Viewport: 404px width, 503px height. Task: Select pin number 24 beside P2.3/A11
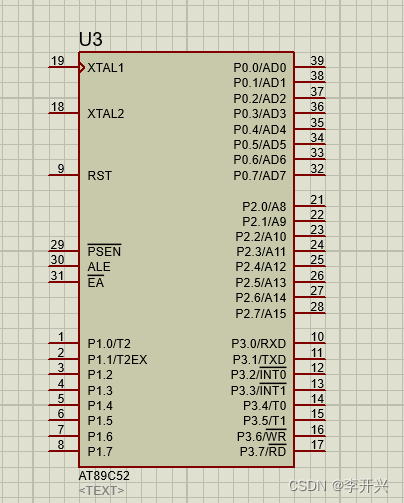pos(317,245)
